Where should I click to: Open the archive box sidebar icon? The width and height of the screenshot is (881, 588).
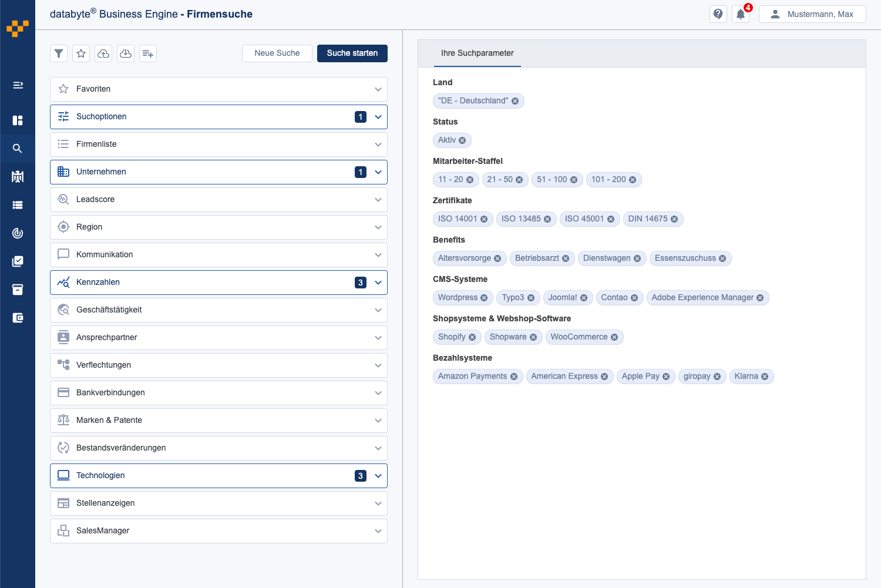(18, 290)
